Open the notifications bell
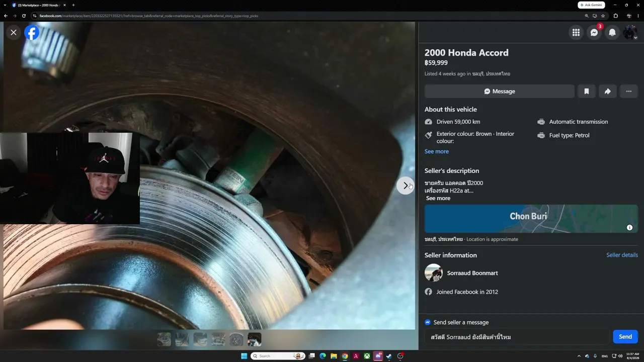The image size is (644, 362). [612, 33]
